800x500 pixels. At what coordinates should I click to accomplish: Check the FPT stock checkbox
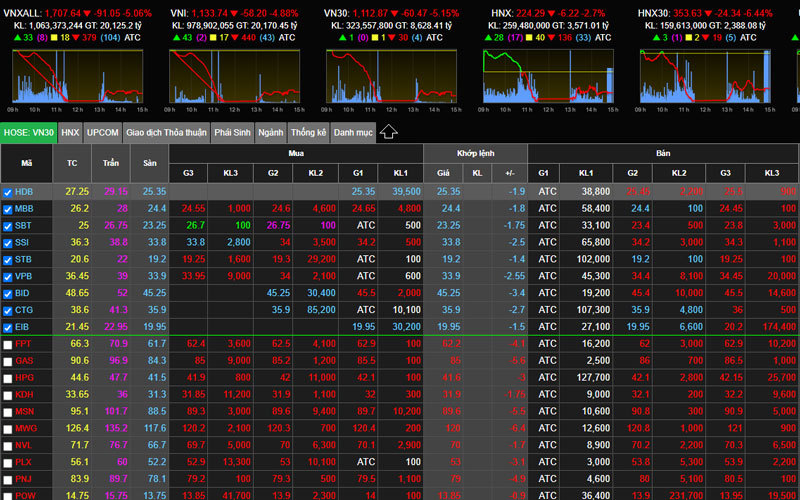pos(8,344)
